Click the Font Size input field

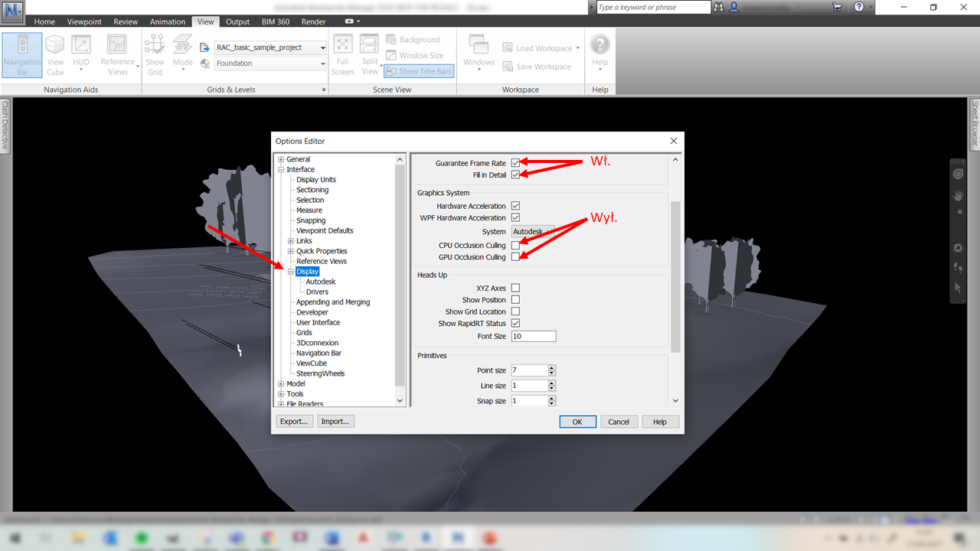pos(533,337)
